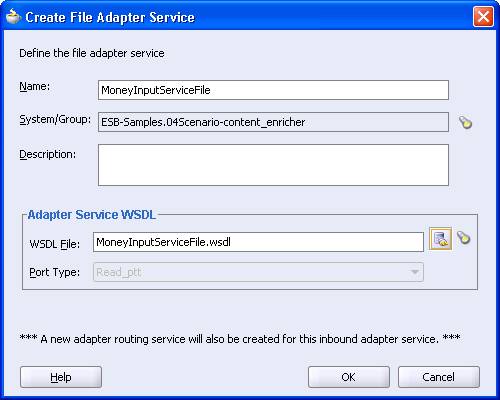The image size is (500, 400).
Task: Click the flashlight icon beside System/Group field
Action: click(465, 122)
